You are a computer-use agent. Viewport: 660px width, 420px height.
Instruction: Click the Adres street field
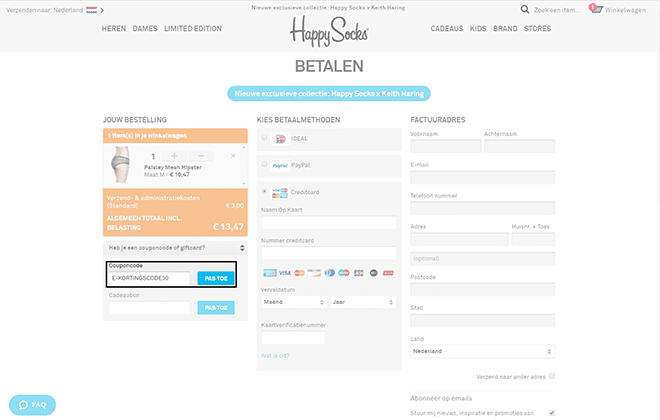coord(460,239)
